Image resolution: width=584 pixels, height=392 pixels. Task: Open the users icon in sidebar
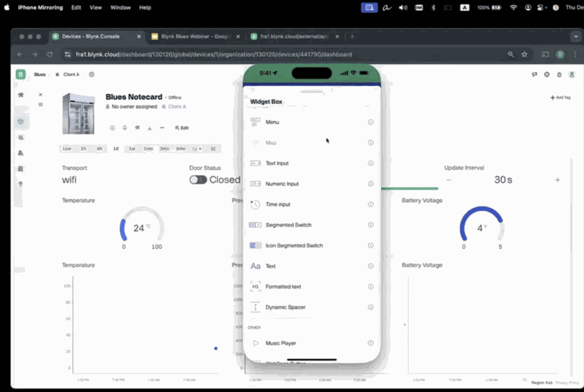point(20,153)
